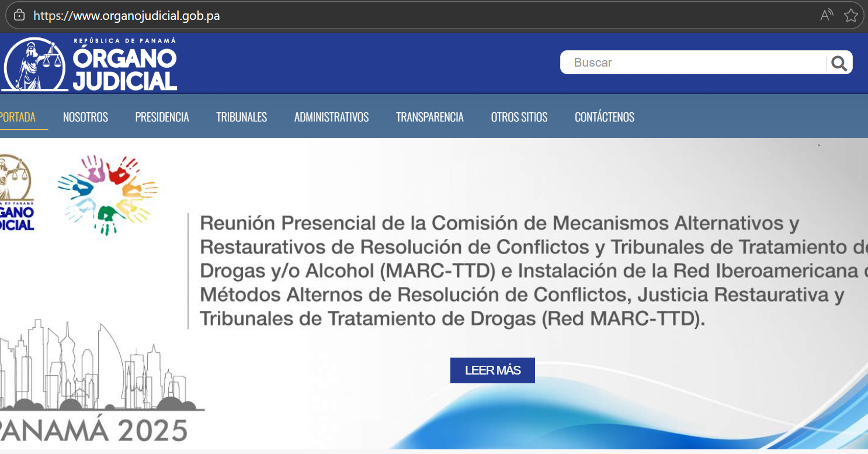Click the colorful hands circle logo

tap(108, 194)
